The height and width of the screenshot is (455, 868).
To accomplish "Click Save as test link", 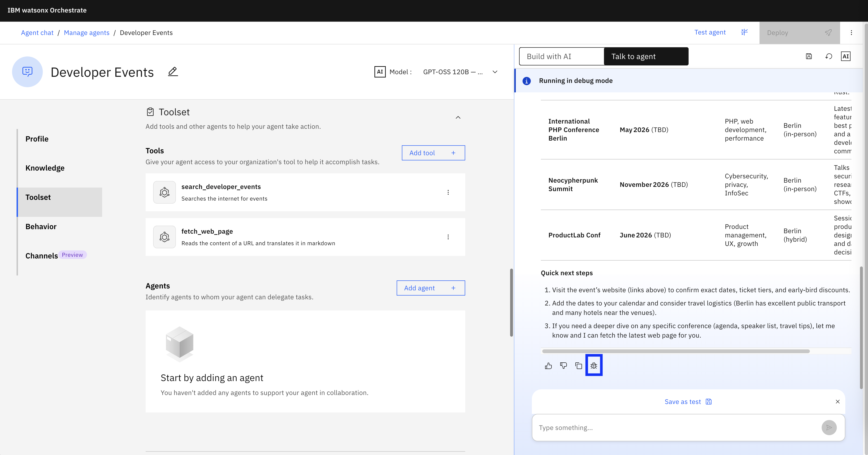I will point(688,401).
